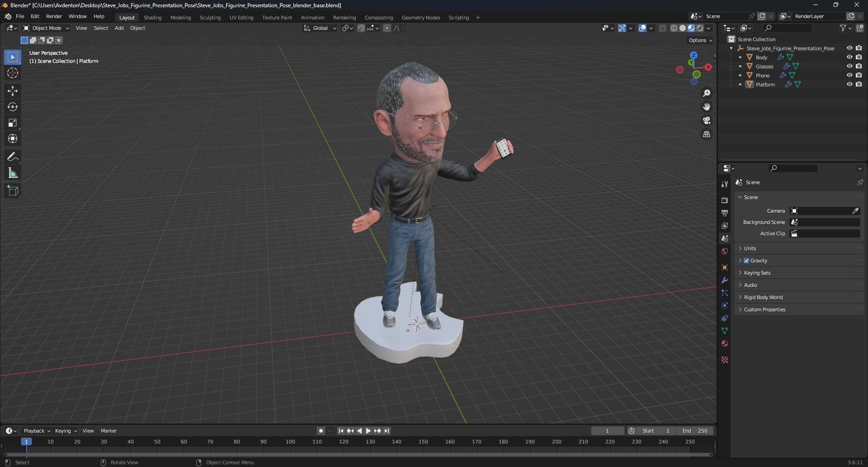Open the Object Data properties tab
868x467 pixels.
725,331
